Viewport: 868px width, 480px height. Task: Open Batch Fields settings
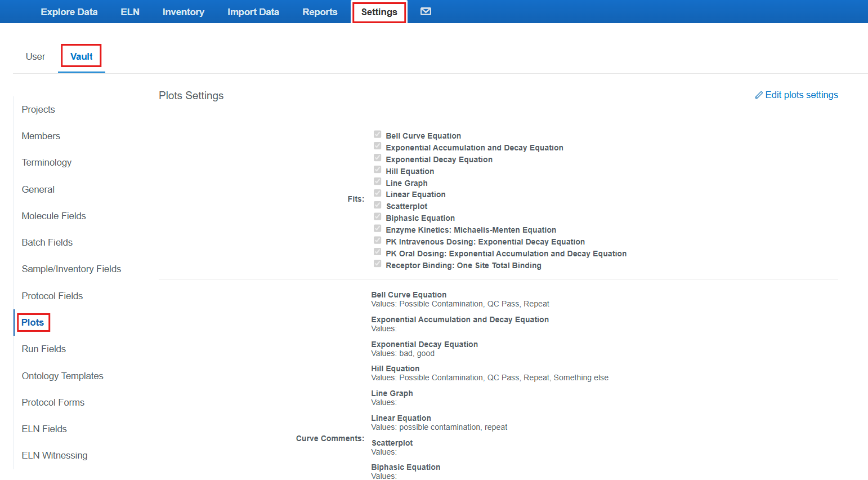tap(47, 242)
